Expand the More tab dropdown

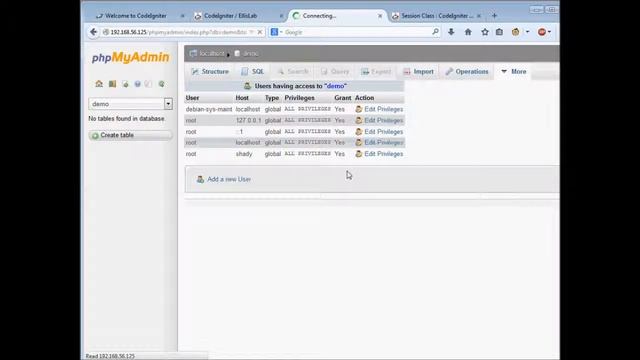(x=513, y=71)
